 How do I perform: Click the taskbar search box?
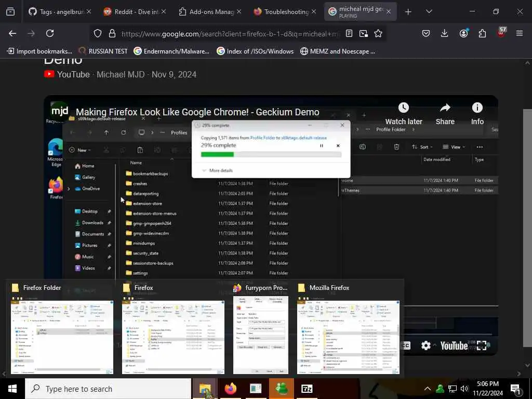(108, 389)
